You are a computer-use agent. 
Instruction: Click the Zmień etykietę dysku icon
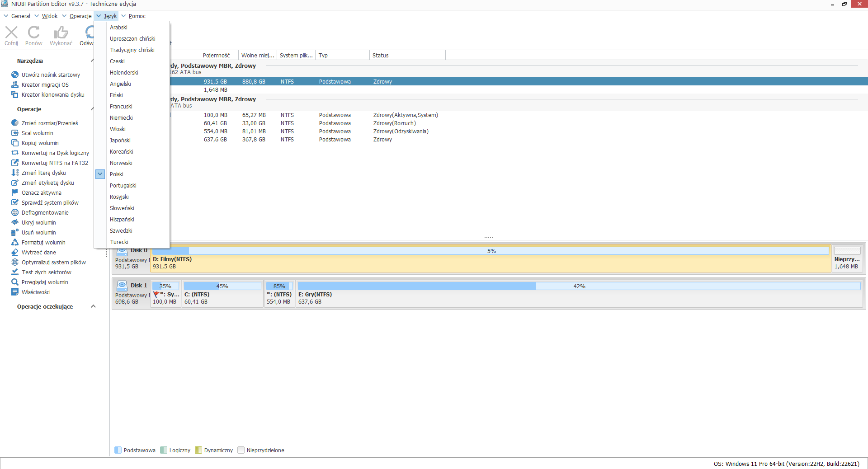(x=15, y=183)
